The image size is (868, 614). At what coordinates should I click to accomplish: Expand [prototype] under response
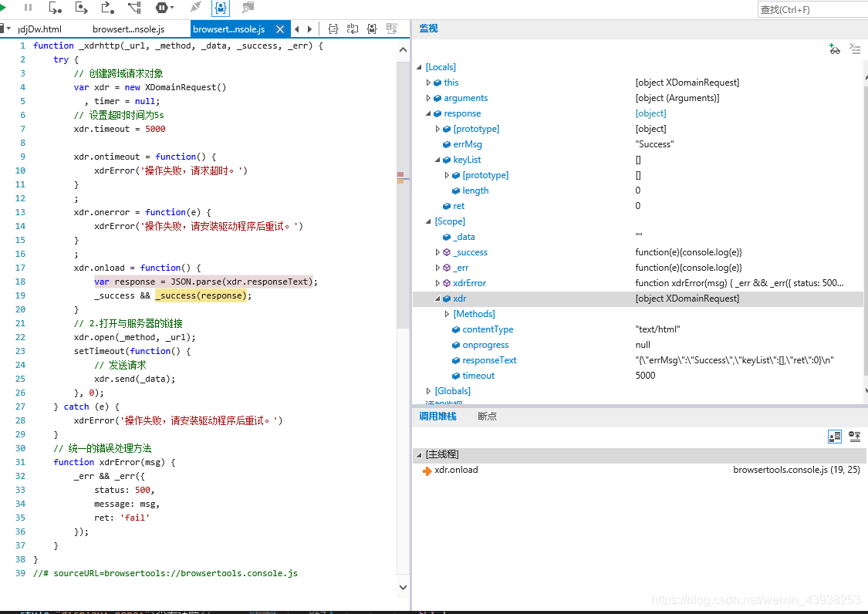point(437,129)
